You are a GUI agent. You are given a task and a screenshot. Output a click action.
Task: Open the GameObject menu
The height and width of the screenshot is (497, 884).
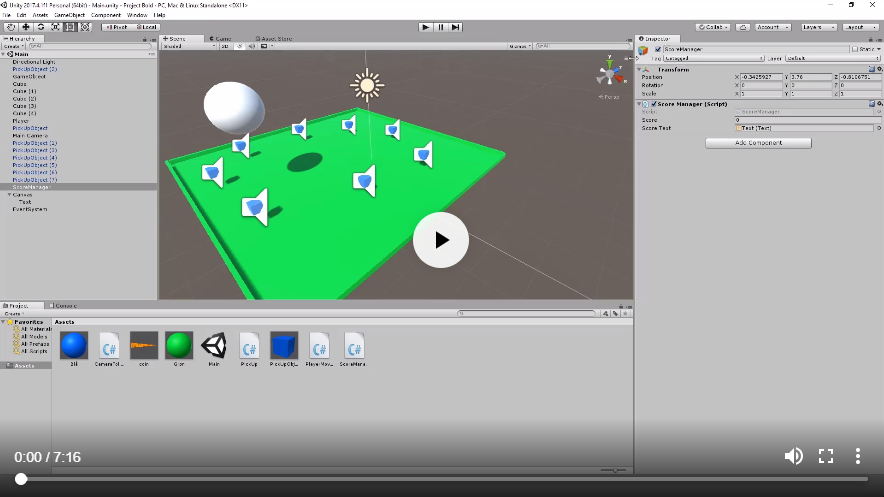click(69, 15)
